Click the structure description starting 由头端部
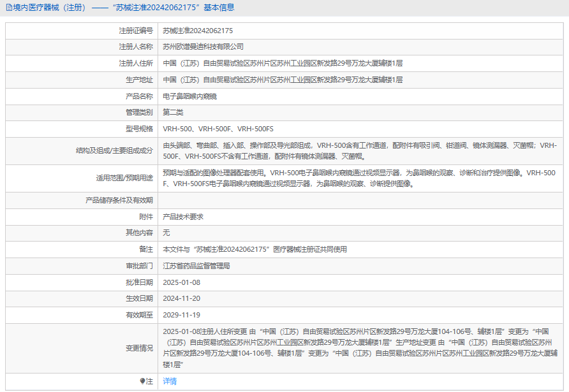This screenshot has height=392, width=569. [360, 151]
